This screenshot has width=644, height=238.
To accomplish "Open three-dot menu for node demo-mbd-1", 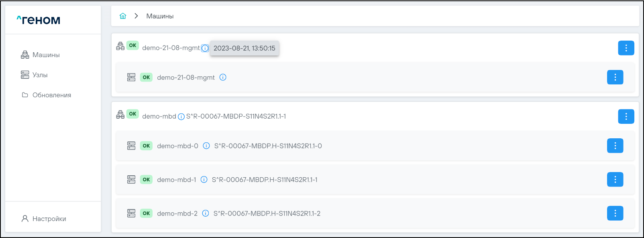I will [615, 180].
